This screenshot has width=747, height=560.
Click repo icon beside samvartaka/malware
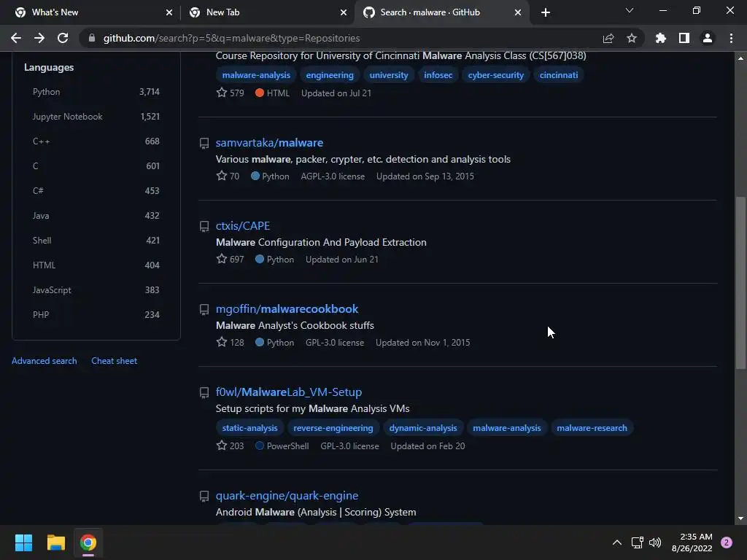tap(204, 144)
